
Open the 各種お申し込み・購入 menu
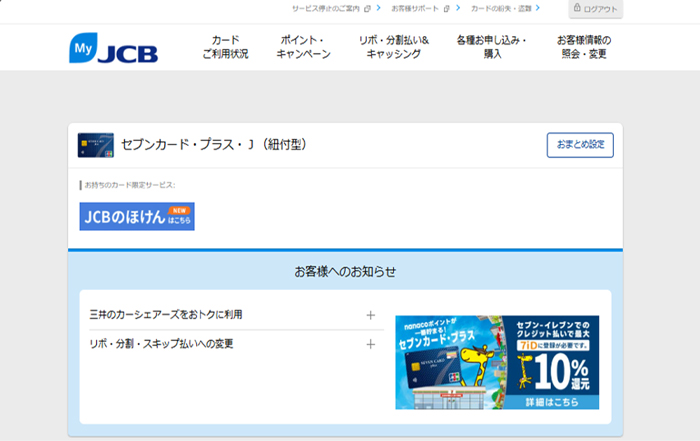pyautogui.click(x=491, y=47)
